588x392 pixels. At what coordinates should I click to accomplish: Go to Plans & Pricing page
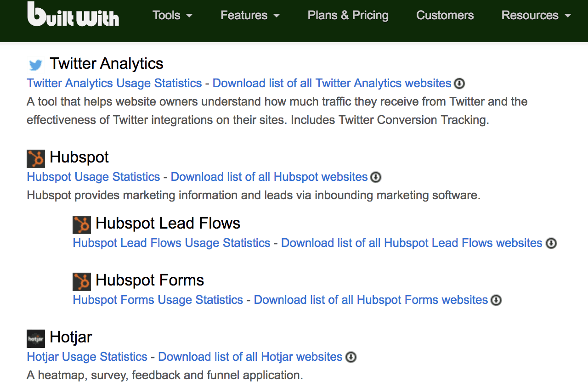click(348, 15)
